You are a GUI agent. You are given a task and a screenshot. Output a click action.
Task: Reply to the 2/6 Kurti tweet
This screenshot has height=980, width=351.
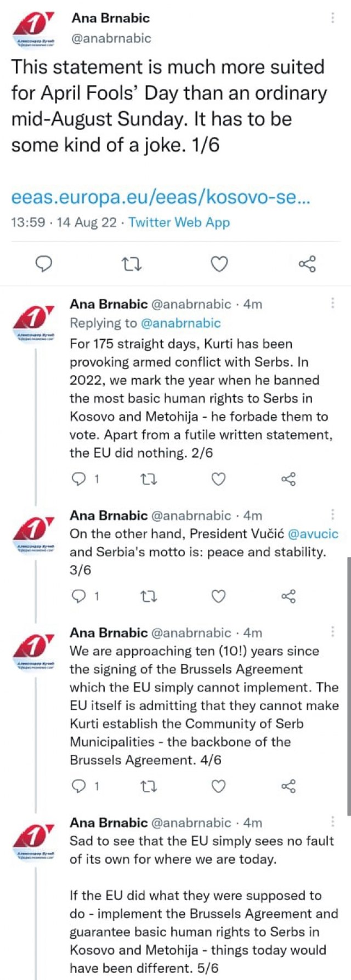point(80,479)
